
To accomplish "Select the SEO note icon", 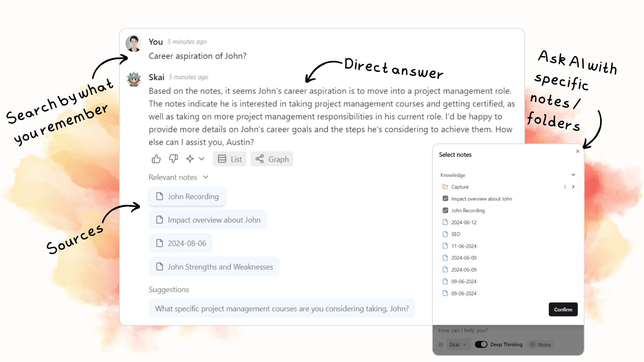I will tap(445, 234).
